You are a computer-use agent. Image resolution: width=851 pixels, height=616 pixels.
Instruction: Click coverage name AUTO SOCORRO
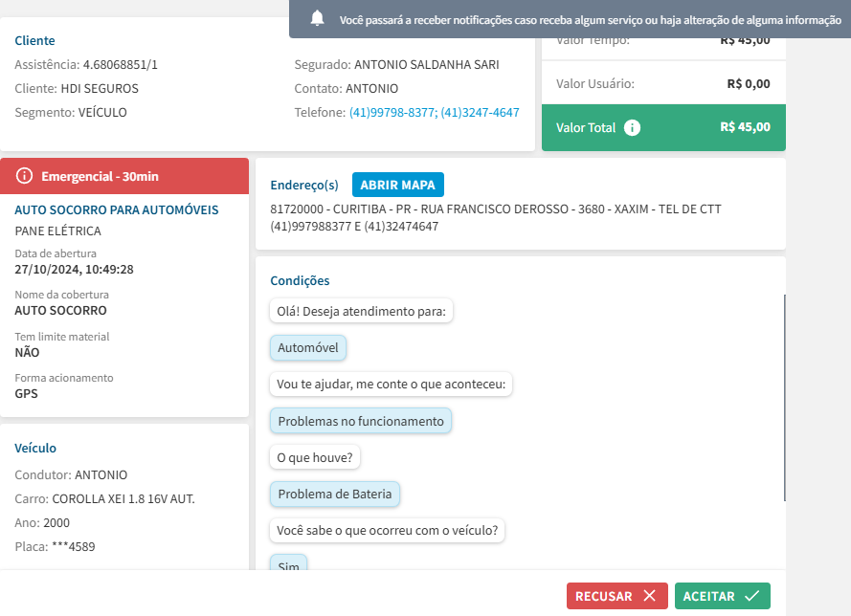(61, 310)
